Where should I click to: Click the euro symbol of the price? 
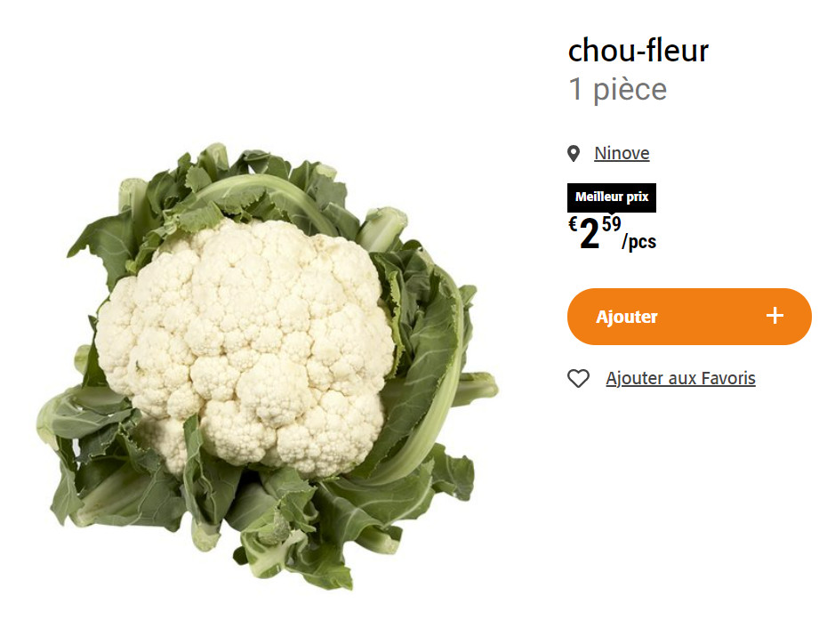pos(573,223)
